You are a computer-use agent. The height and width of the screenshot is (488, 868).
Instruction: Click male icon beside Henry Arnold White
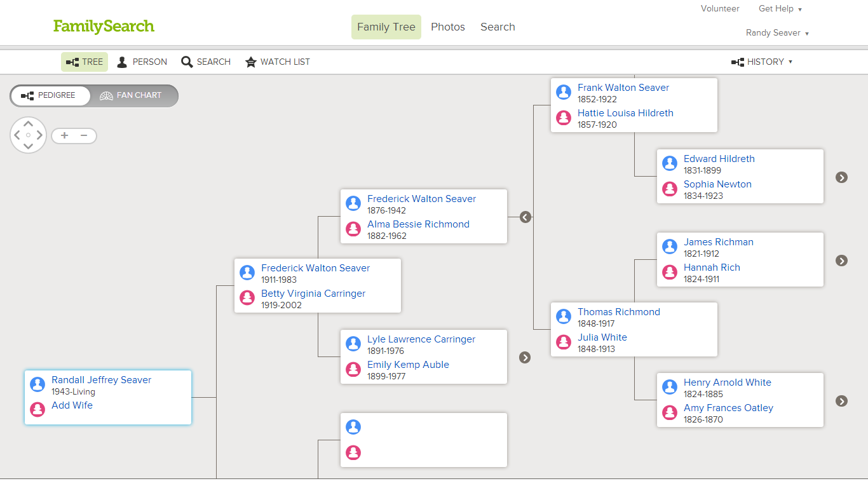coord(670,387)
